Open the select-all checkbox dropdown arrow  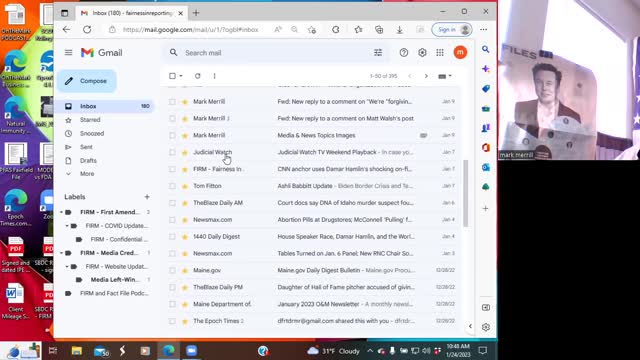point(181,76)
